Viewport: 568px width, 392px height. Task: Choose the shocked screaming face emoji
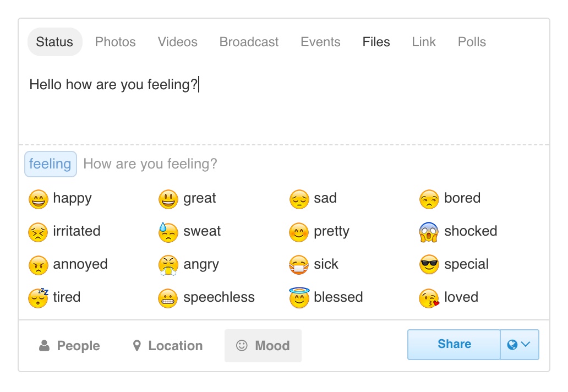pos(429,232)
